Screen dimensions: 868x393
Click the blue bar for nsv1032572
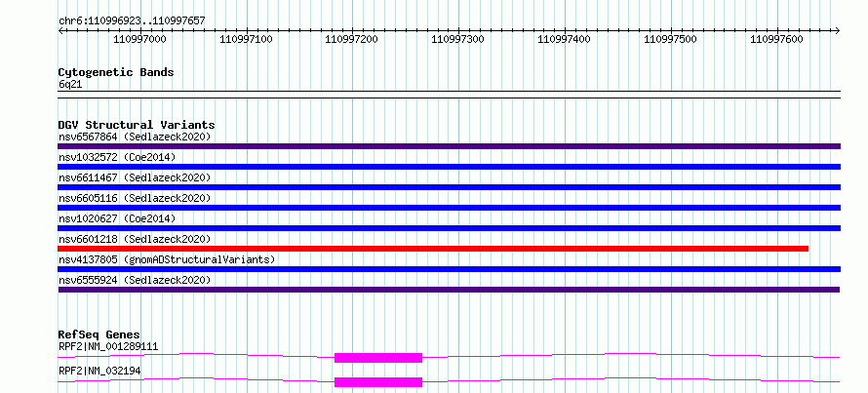pos(449,167)
